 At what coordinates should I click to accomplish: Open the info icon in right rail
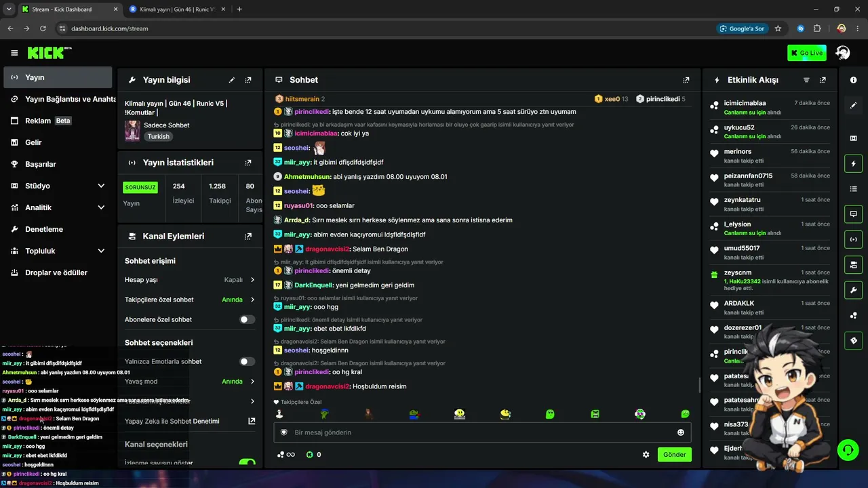coord(854,80)
